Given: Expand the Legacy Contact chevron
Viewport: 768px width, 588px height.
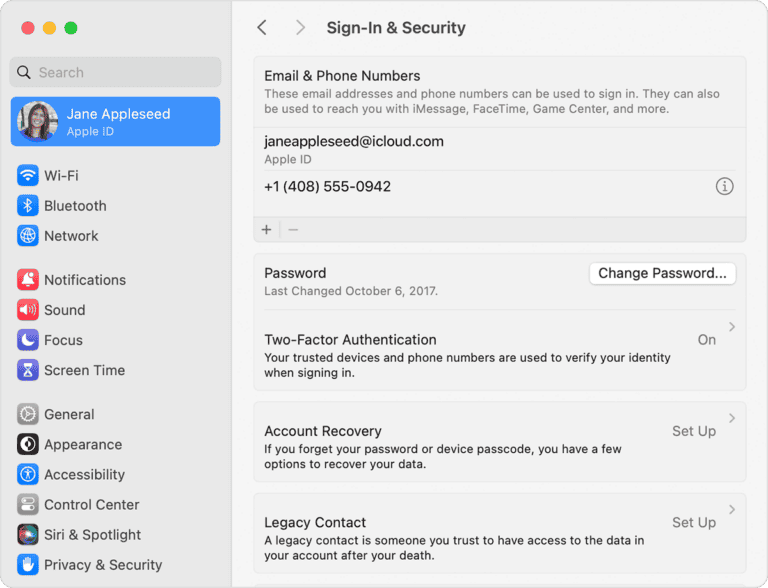Looking at the screenshot, I should 732,510.
